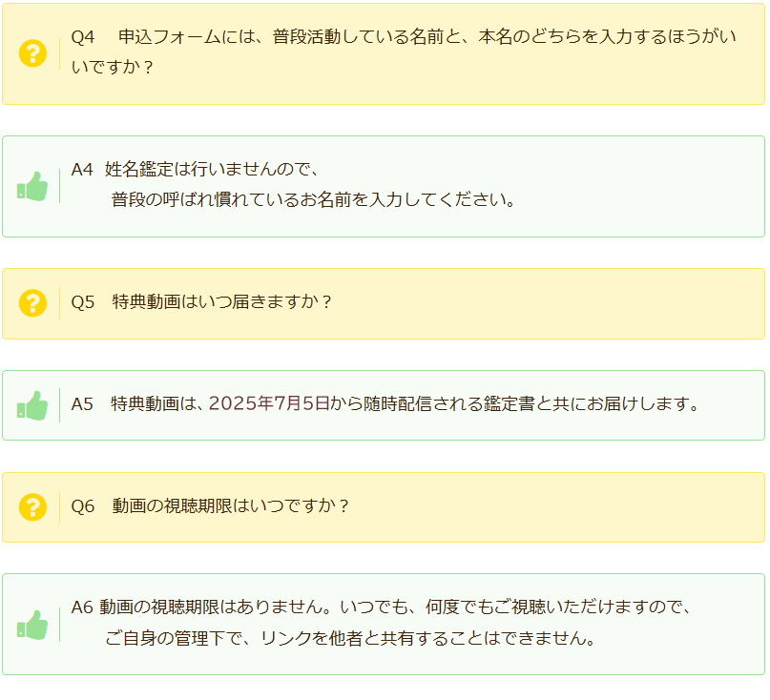Click the A4 line starting with 姓名鑑定
The width and height of the screenshot is (770, 700).
point(211,170)
